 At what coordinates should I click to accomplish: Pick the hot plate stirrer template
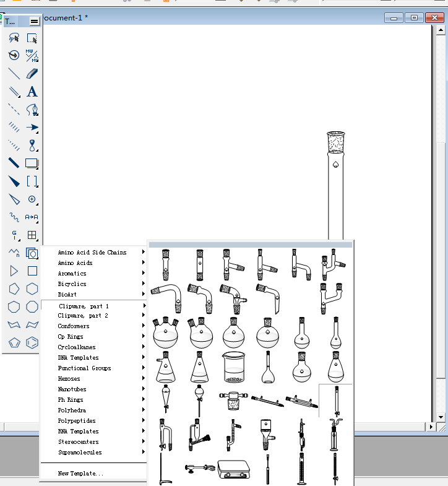(x=234, y=469)
